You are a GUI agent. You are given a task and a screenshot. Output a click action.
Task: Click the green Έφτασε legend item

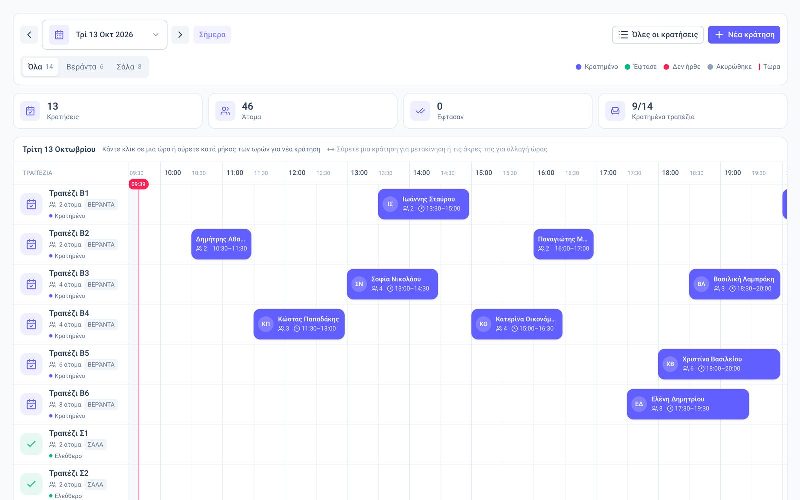point(640,67)
